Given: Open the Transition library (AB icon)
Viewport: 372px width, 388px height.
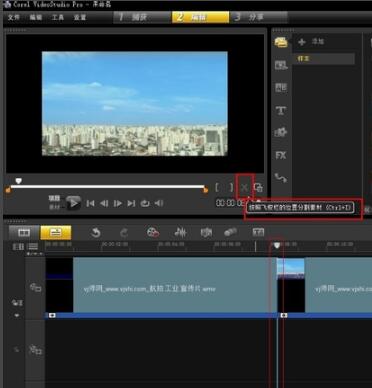Looking at the screenshot, I should coord(281,88).
